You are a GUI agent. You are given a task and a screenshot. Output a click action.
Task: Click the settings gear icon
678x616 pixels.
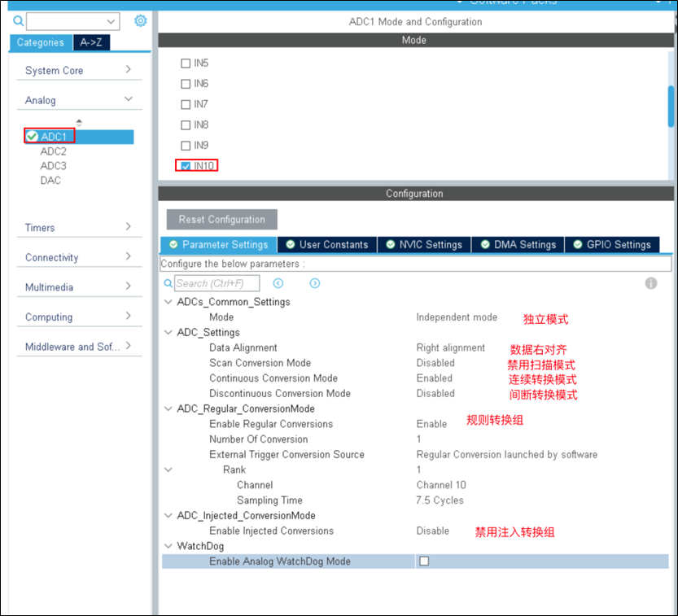[140, 21]
